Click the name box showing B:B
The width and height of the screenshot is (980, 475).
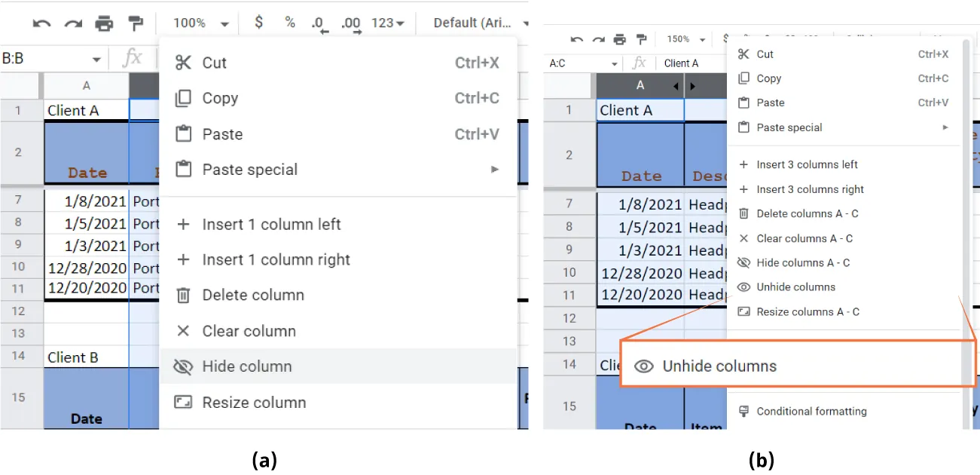click(45, 57)
